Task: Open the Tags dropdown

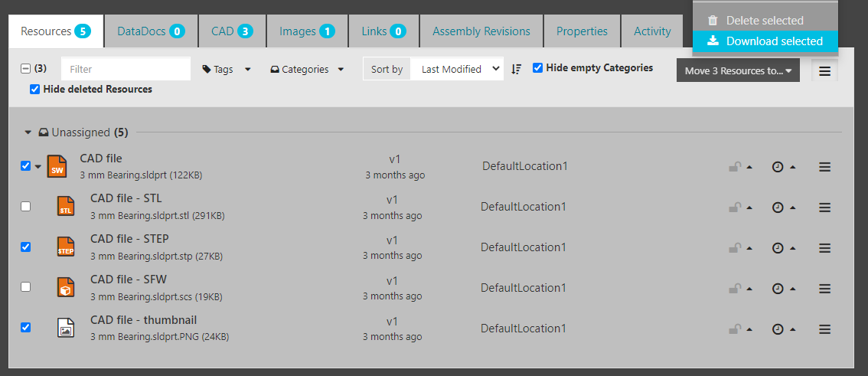Action: (227, 69)
